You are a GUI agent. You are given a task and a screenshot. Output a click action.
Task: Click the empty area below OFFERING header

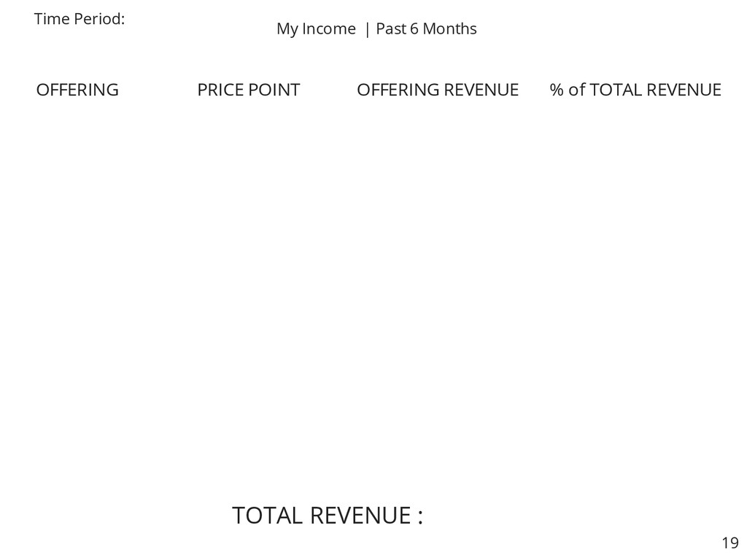(x=77, y=286)
